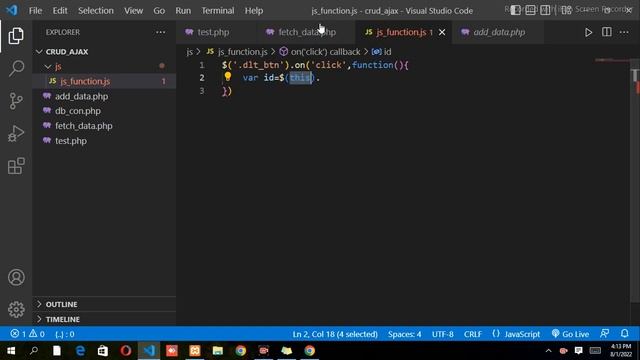Screen dimensions: 640x360
Task: Open Opera browser from taskbar
Action: [126, 351]
